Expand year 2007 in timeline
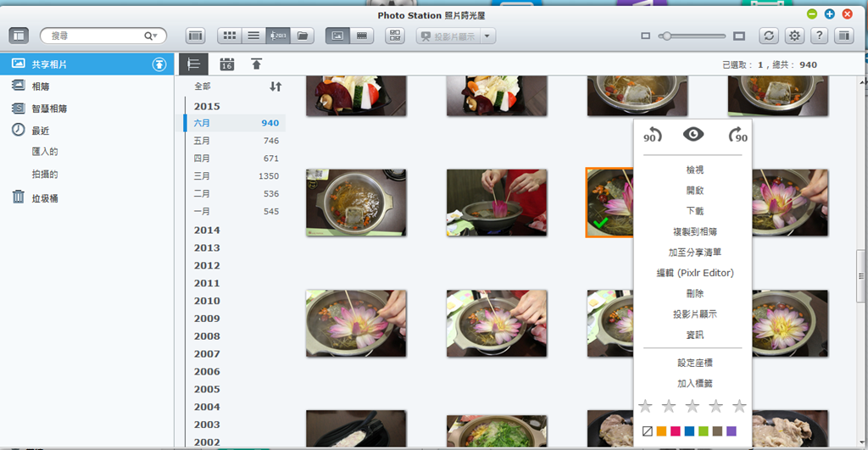The height and width of the screenshot is (450, 868). click(x=207, y=354)
